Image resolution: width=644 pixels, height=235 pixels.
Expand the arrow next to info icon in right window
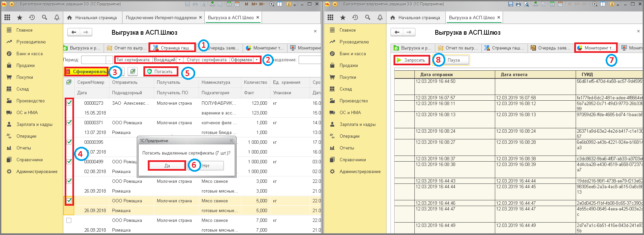618,4
